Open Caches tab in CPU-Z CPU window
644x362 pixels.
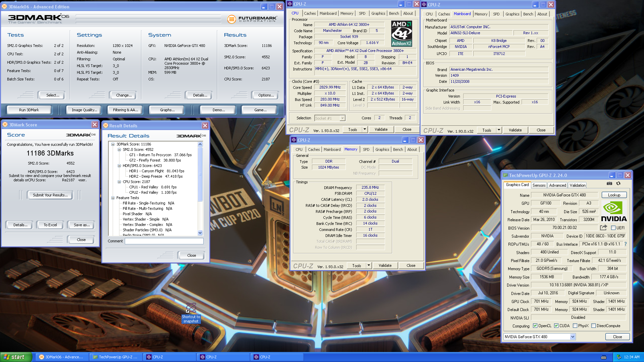(x=310, y=13)
